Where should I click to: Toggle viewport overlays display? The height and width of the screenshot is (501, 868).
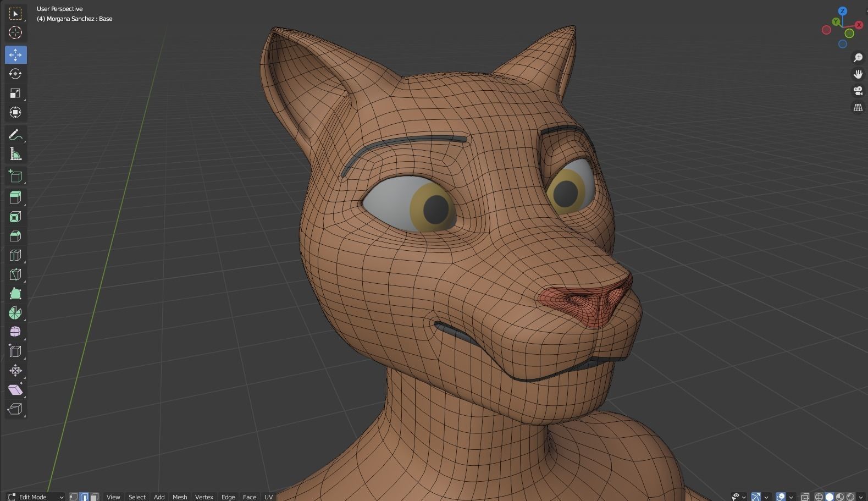tap(781, 497)
